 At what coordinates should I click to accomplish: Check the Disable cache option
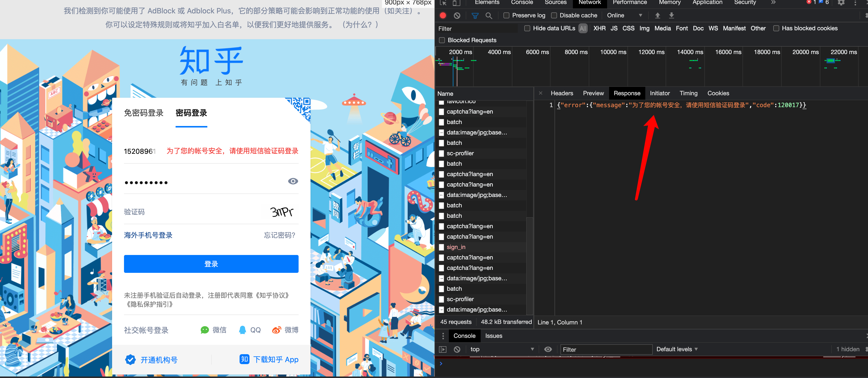pyautogui.click(x=554, y=15)
